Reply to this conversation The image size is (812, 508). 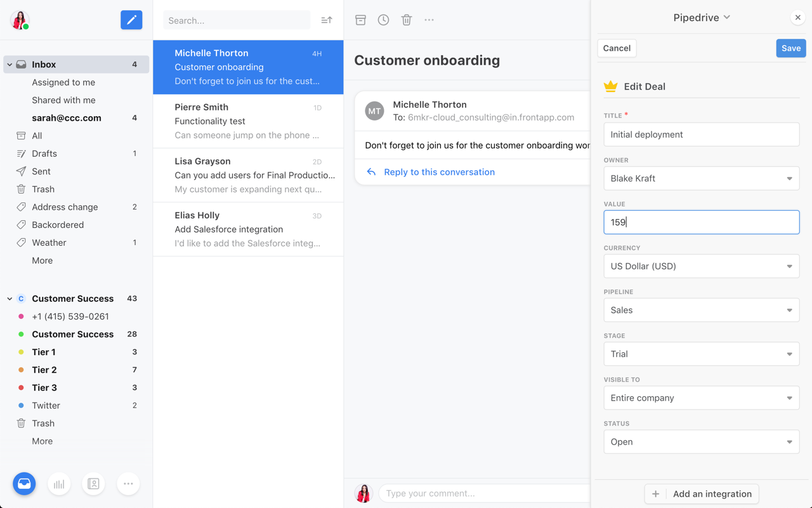[438, 172]
